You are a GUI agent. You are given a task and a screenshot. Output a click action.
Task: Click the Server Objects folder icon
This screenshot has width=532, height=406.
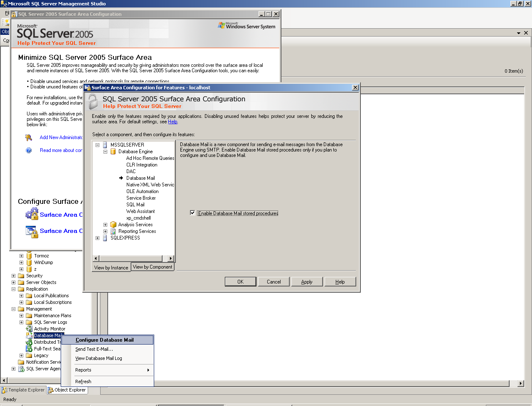[21, 282]
